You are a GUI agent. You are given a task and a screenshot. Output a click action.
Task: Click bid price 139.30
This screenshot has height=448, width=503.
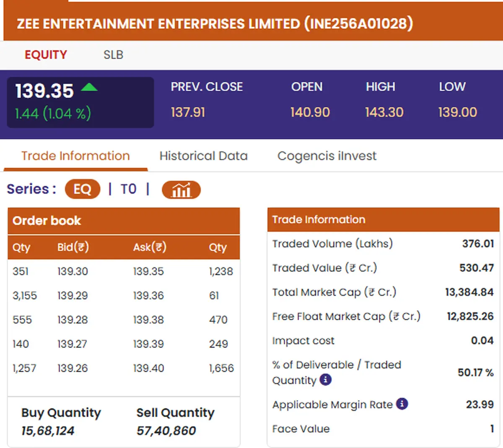tap(73, 272)
